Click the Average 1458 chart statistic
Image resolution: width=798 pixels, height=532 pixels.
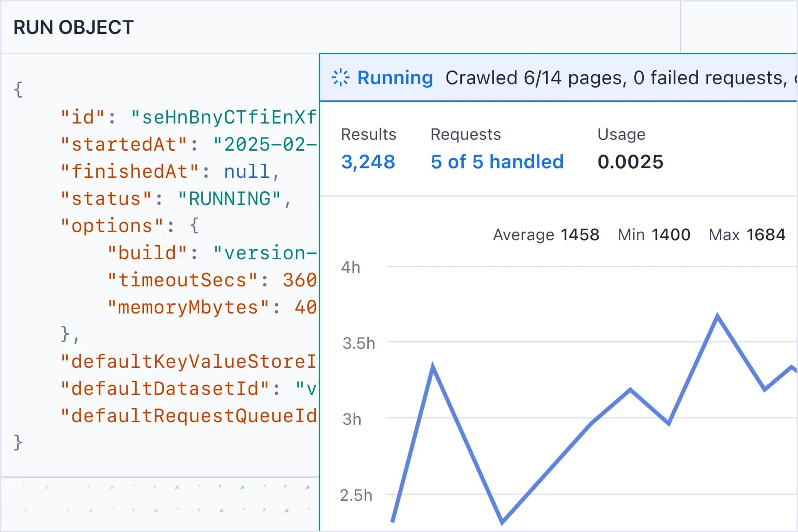pos(546,235)
